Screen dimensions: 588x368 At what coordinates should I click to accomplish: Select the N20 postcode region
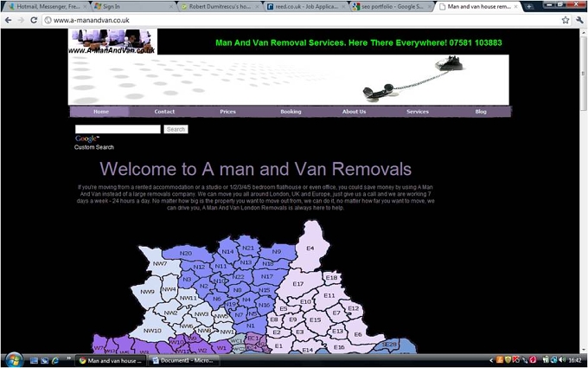coord(186,254)
